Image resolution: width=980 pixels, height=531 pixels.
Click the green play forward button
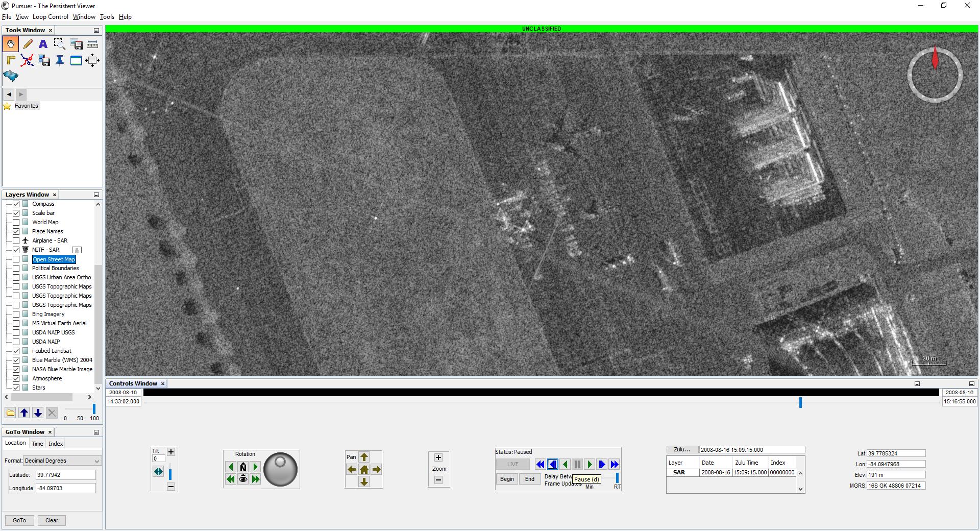(590, 464)
